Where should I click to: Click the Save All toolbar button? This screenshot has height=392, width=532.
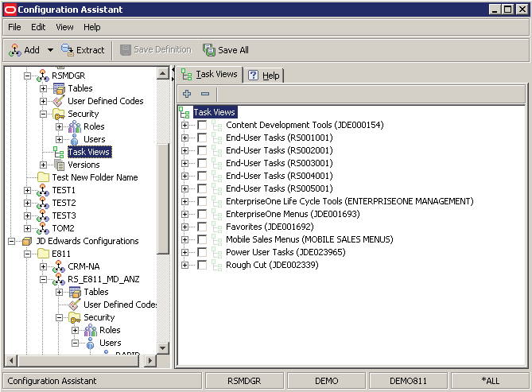226,50
